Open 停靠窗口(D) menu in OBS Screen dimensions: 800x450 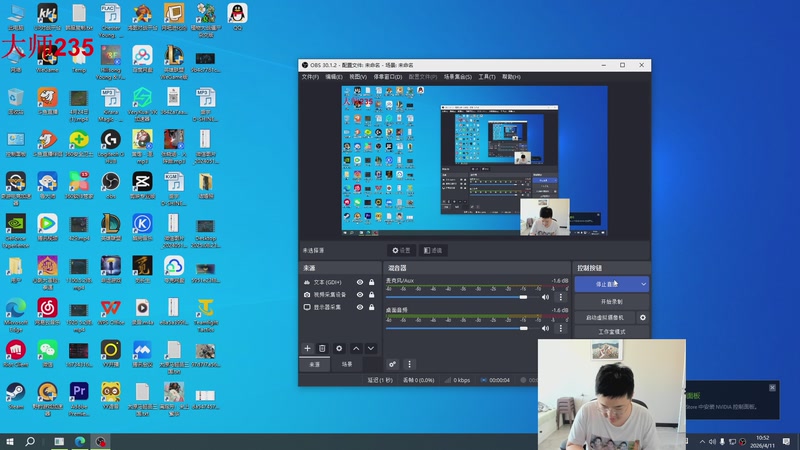(388, 77)
